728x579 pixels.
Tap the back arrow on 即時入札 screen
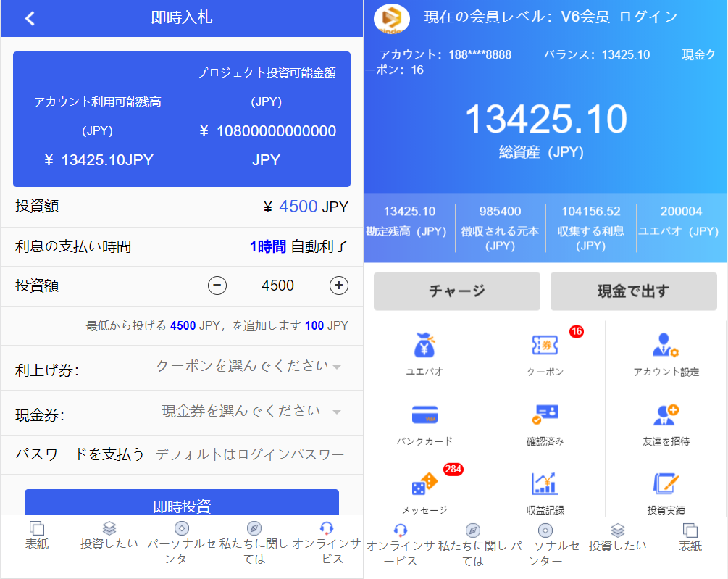(x=30, y=18)
